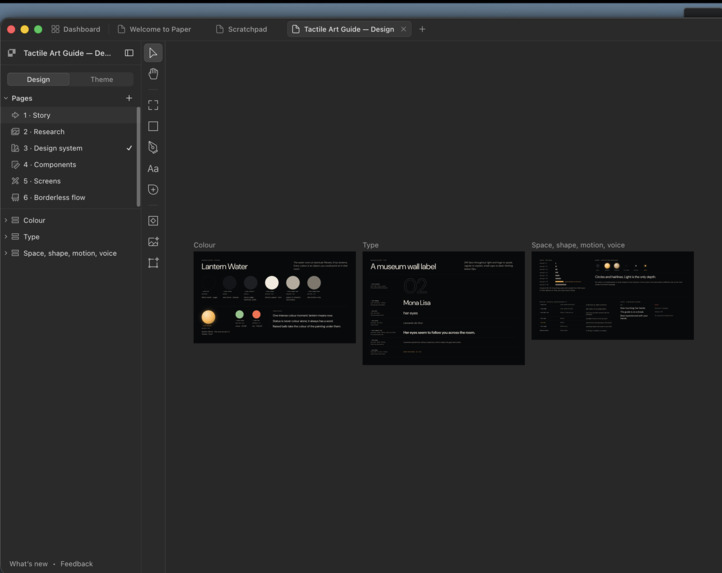
Task: Click the image generate icon in toolbar
Action: pos(153,242)
